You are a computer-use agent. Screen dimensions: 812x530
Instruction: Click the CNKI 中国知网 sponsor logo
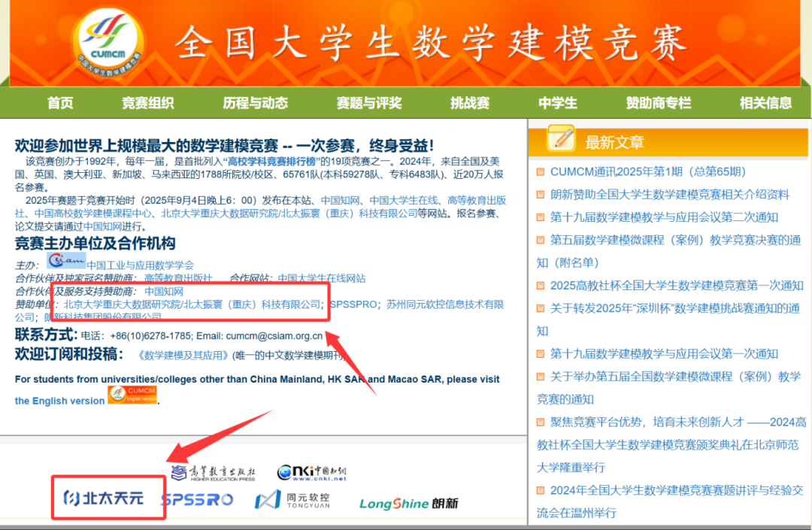[312, 472]
